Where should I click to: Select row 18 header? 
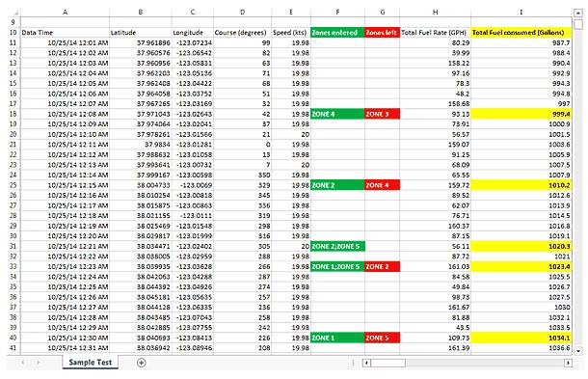point(13,114)
